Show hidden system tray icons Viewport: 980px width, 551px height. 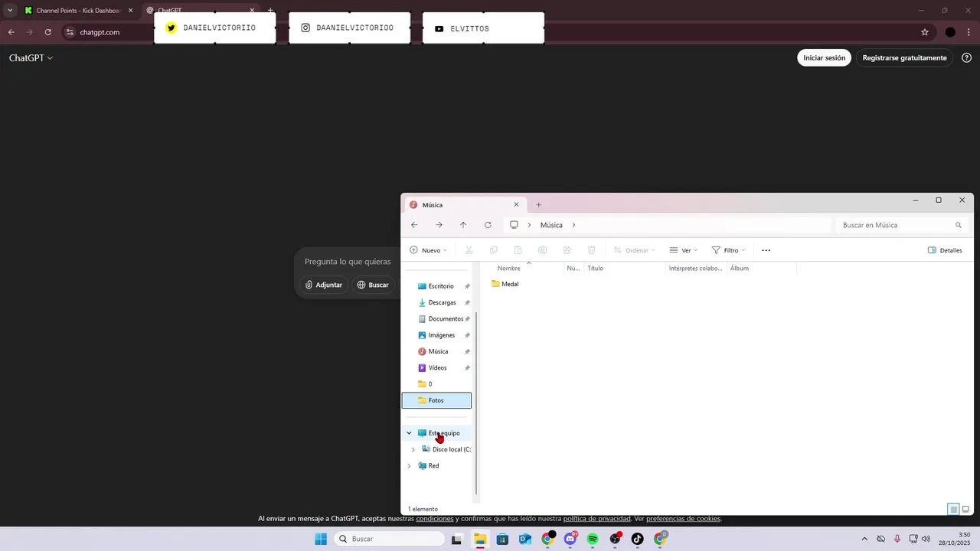[865, 539]
